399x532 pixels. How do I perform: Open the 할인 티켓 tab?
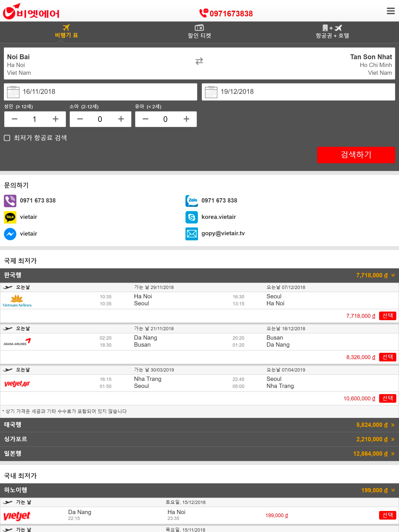point(199,32)
